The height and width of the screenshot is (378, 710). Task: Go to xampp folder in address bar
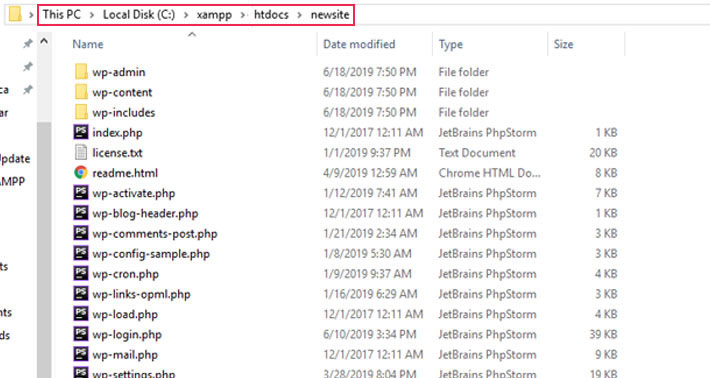click(214, 15)
